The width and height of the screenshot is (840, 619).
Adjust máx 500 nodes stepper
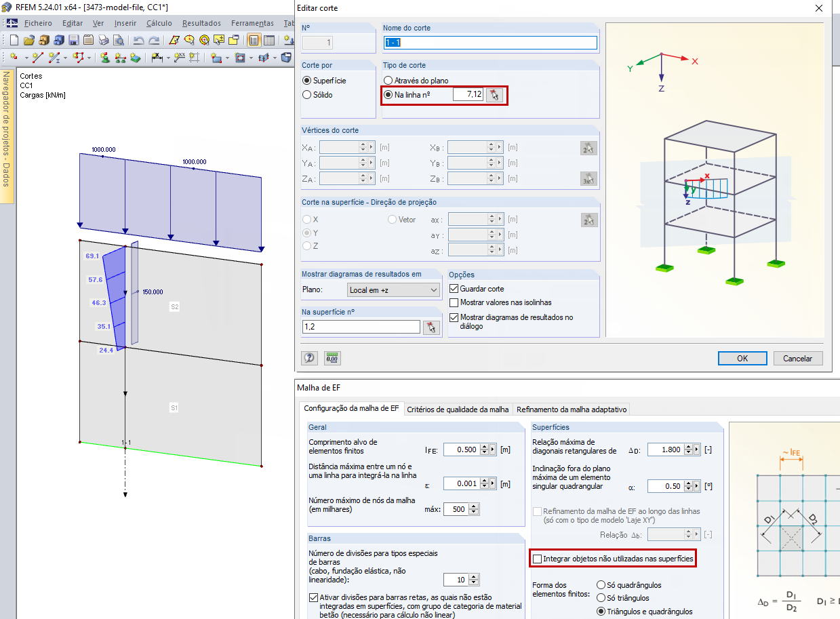point(474,509)
